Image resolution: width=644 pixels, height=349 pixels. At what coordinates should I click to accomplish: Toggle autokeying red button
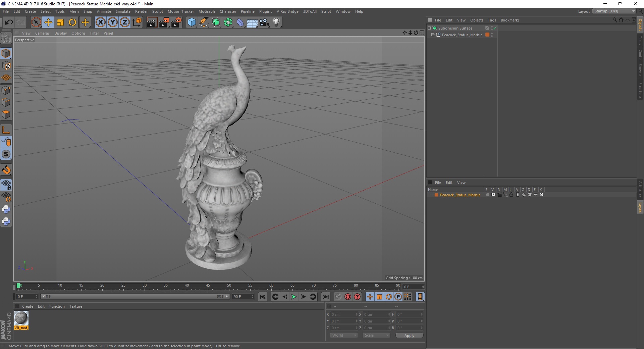(348, 297)
